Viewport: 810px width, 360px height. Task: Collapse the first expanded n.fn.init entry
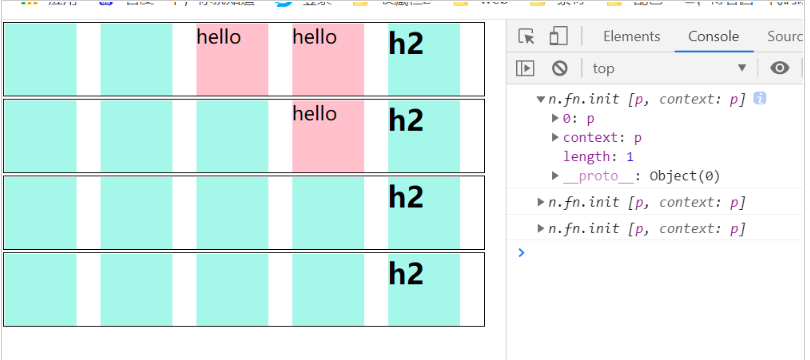(541, 99)
